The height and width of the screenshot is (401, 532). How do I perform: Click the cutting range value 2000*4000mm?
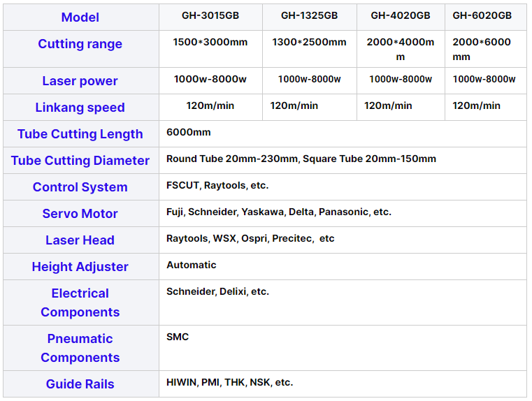click(401, 50)
